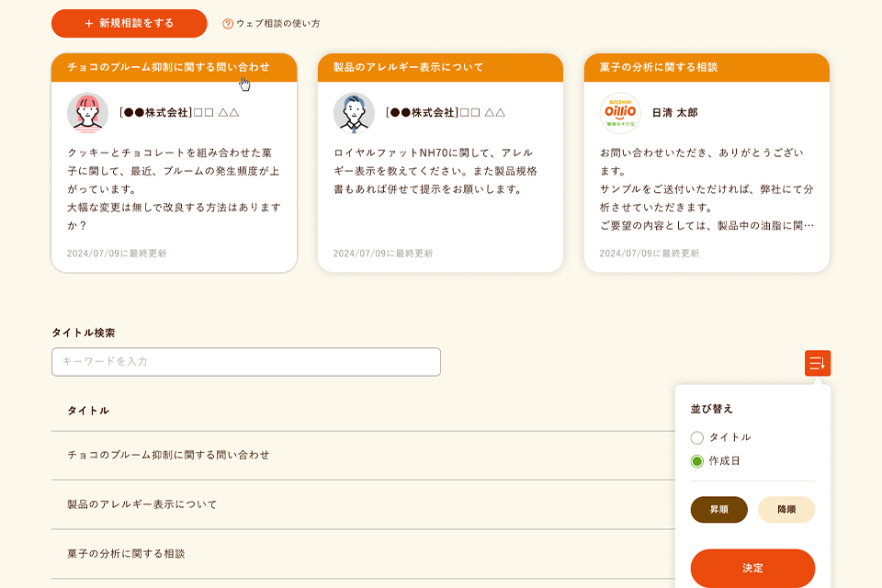Click the plus icon in 新規相談をする
This screenshot has height=588, width=882.
89,24
